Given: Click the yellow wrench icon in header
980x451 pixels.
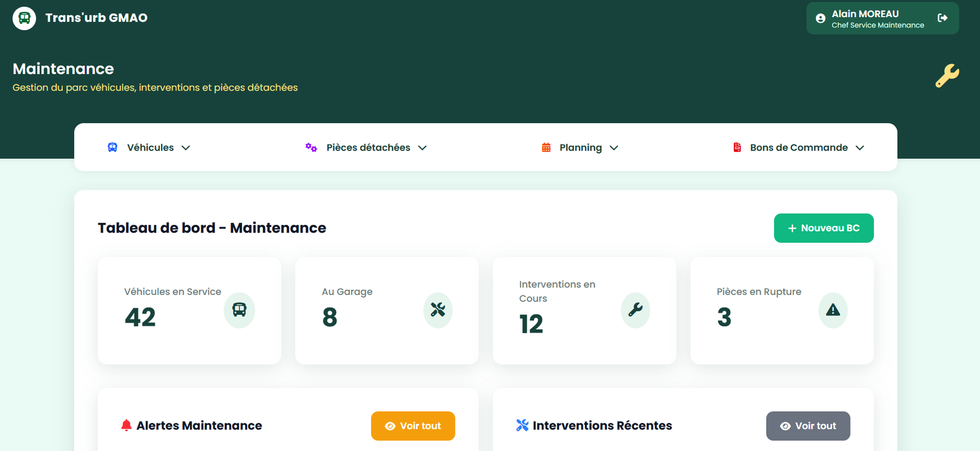Looking at the screenshot, I should point(947,76).
